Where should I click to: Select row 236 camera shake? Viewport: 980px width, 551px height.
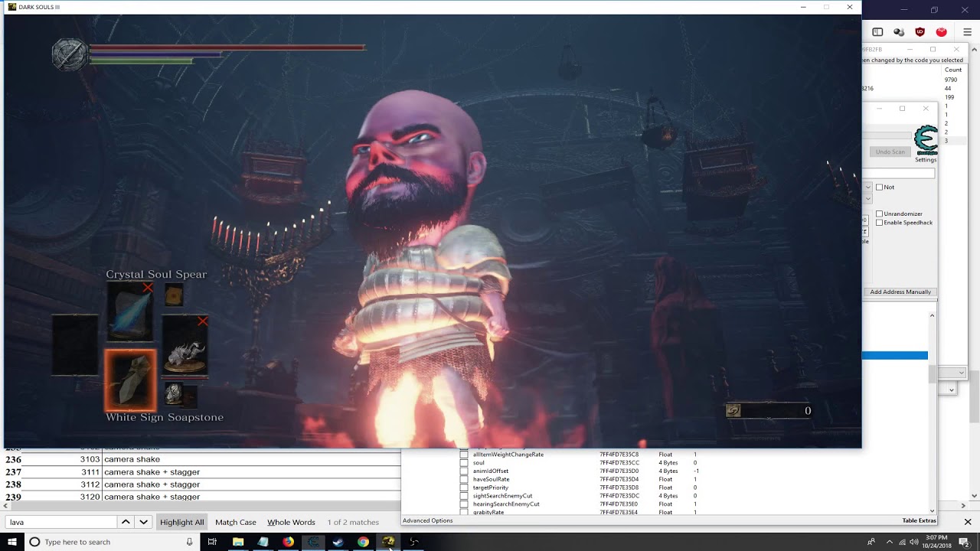201,459
